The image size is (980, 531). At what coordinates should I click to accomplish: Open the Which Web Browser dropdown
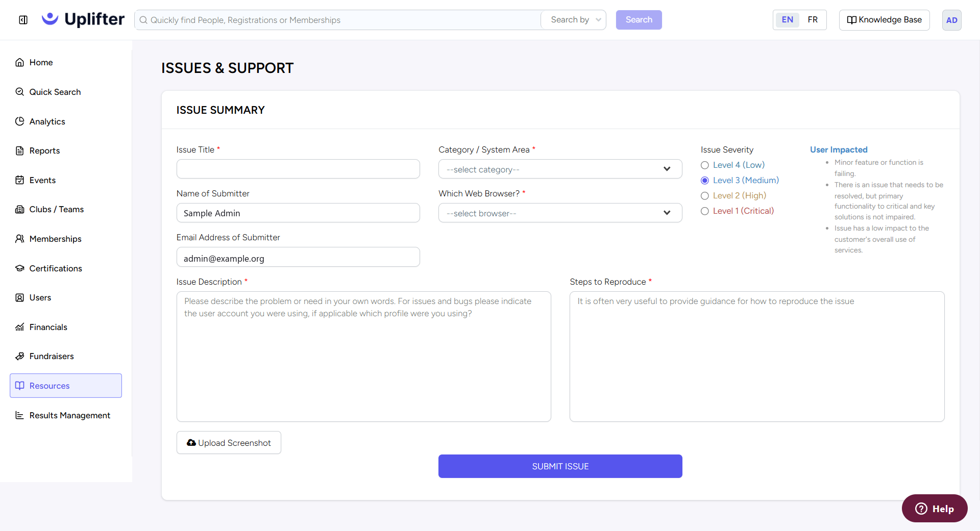tap(560, 213)
